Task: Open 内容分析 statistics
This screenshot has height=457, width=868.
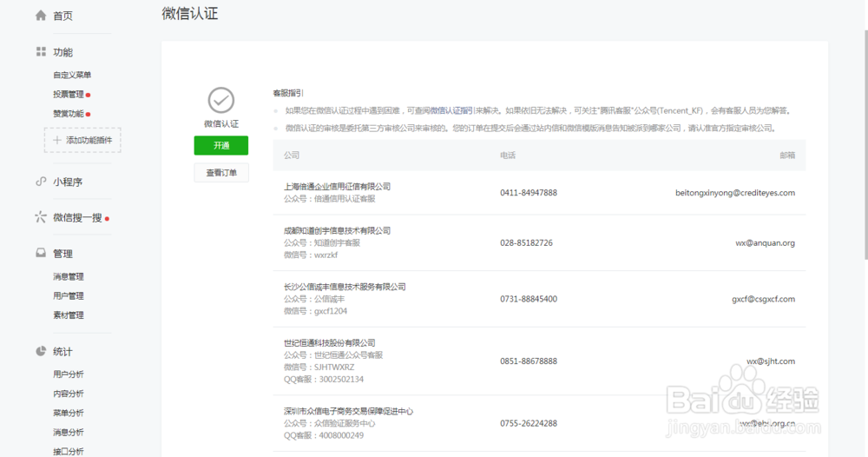Action: click(68, 394)
